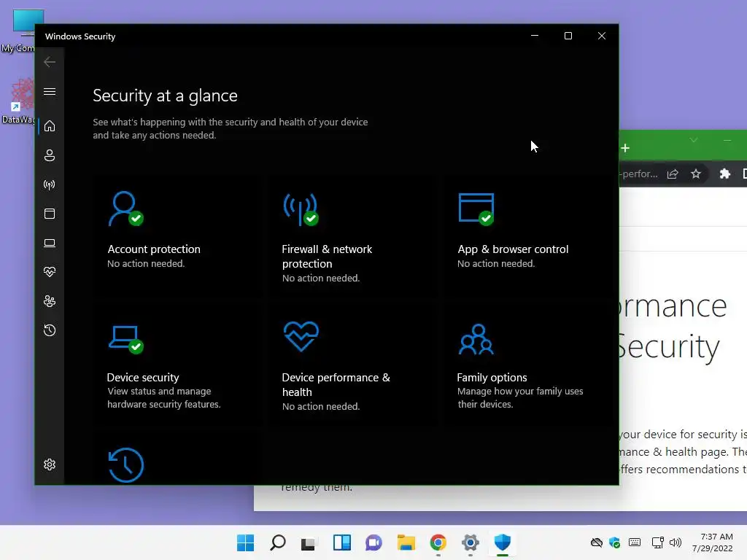Open Task View on the taskbar
This screenshot has width=747, height=560.
(x=309, y=542)
